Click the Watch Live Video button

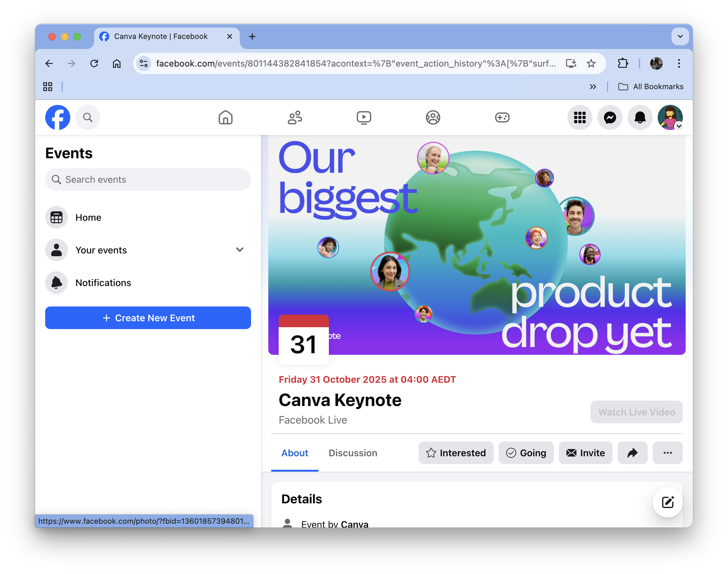(636, 412)
